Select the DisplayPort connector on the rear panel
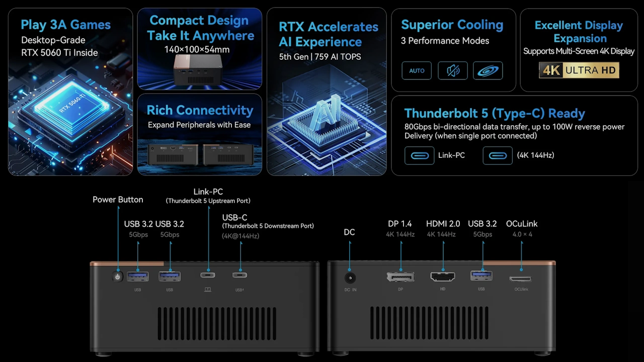Screen dimensions: 644x362 coord(400,277)
